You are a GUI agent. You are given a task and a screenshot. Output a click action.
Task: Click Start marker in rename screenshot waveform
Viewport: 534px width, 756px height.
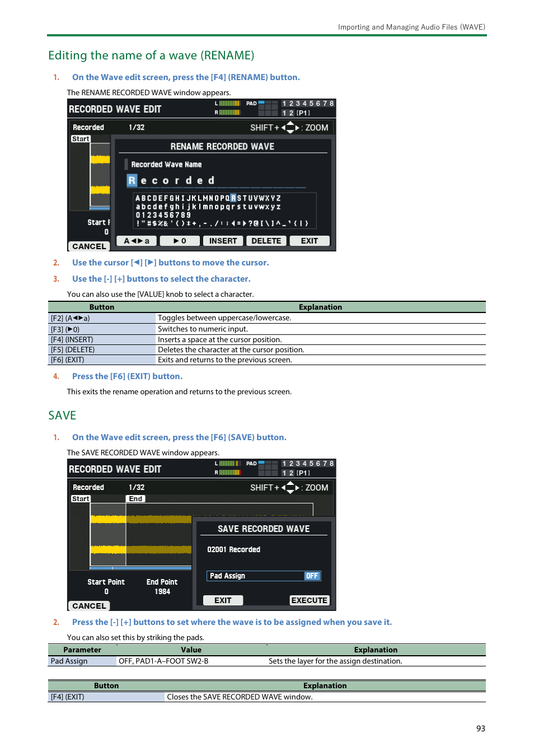click(x=81, y=139)
